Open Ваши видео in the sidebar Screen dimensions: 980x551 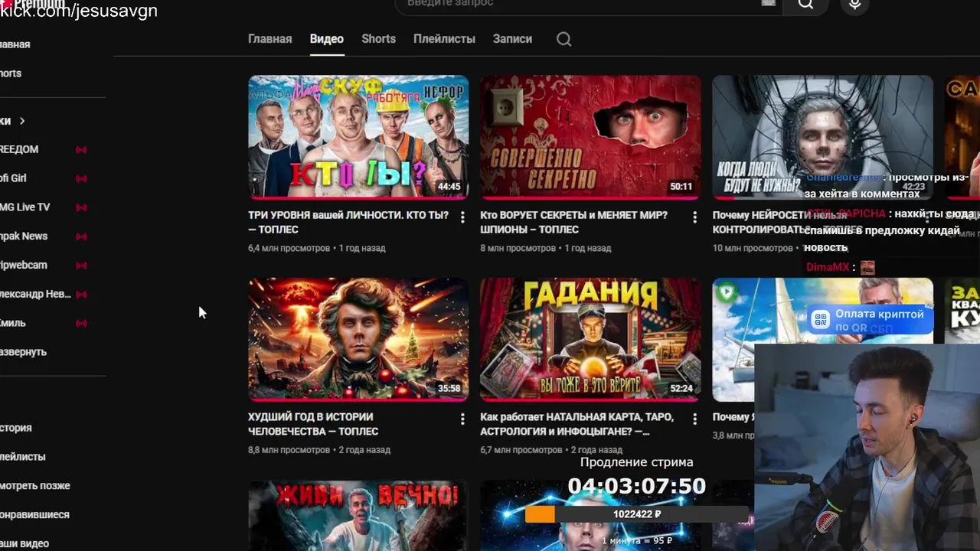coord(24,543)
